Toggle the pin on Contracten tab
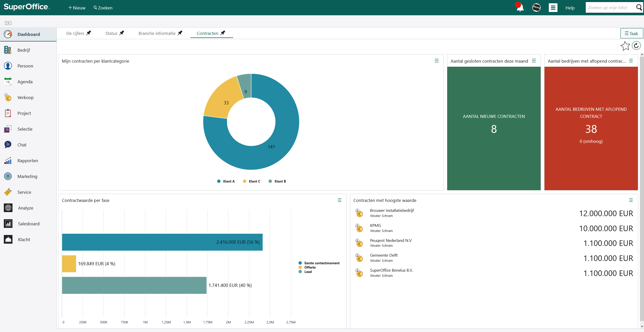The height and width of the screenshot is (332, 644). pos(223,33)
